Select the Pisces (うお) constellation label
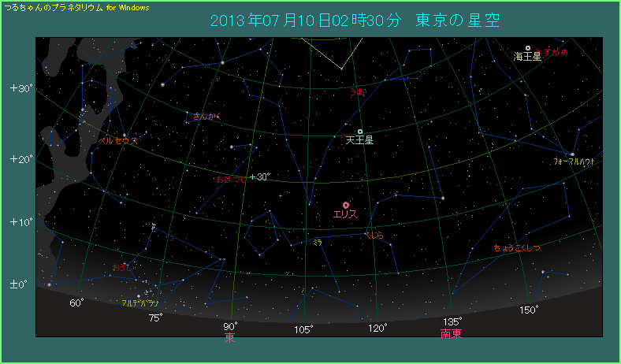Screen dimensions: 621x364 [x=357, y=92]
